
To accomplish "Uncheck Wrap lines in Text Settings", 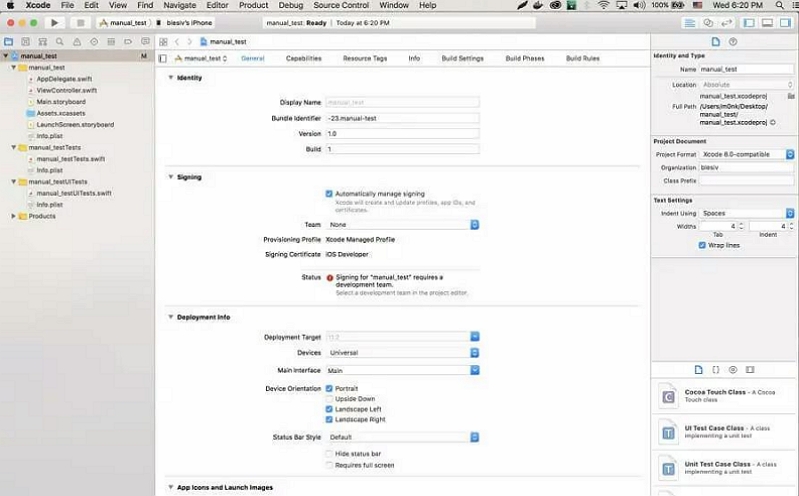I will [702, 245].
